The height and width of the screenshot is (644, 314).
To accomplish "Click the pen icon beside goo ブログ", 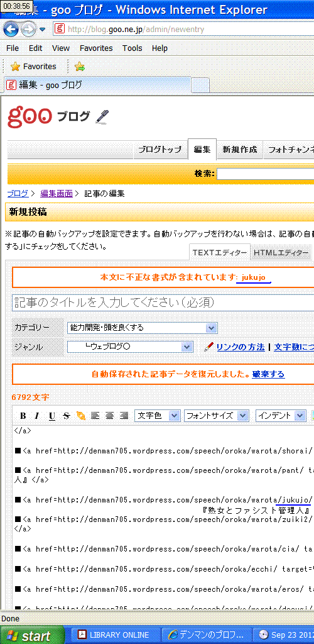I will click(102, 116).
